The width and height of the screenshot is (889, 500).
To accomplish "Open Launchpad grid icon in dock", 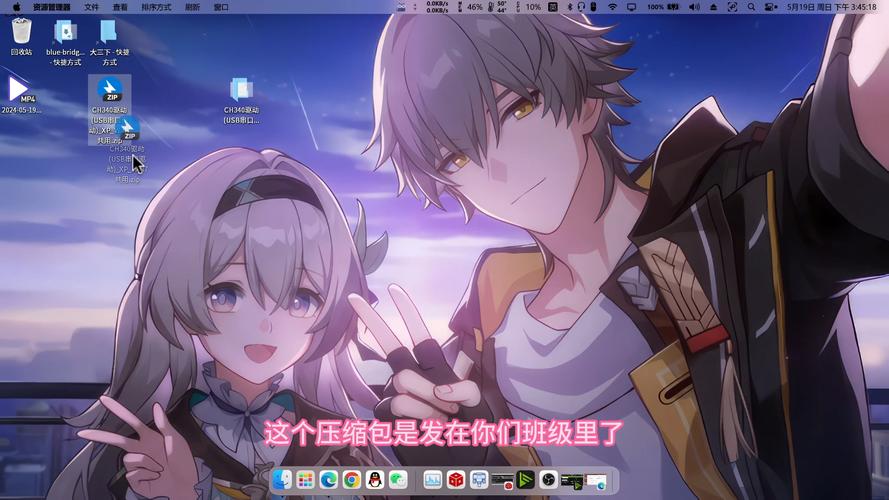I will (305, 480).
